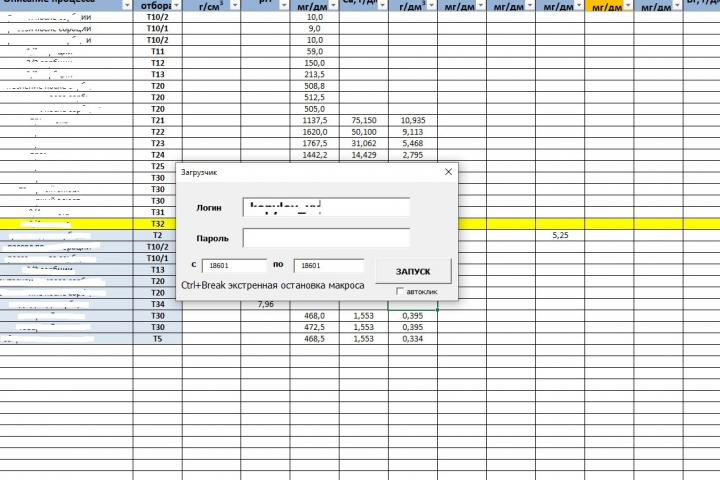Open the filter arrow of the 'г/см³' column
Image resolution: width=720 pixels, height=480 pixels.
(x=235, y=6)
